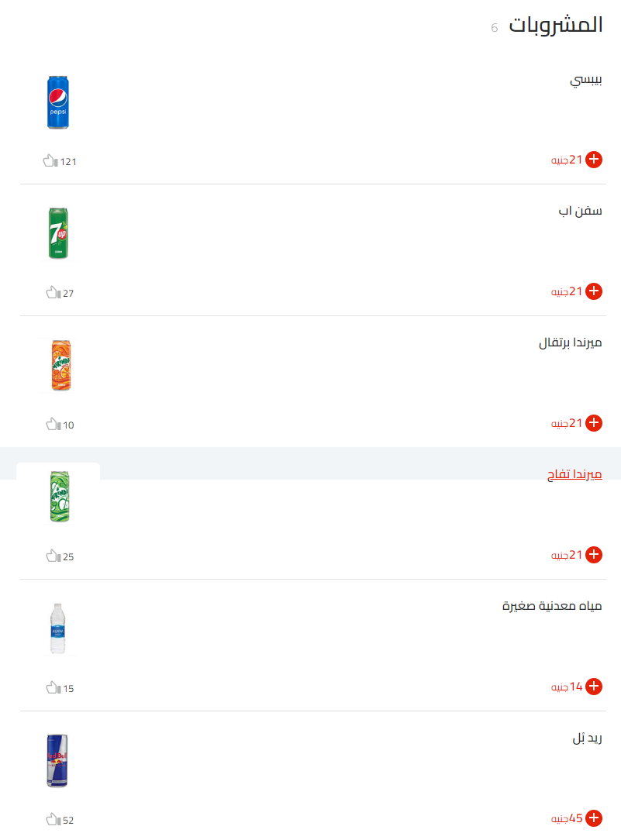The width and height of the screenshot is (621, 840).
Task: Click the المشروبات section heading
Action: (x=555, y=25)
